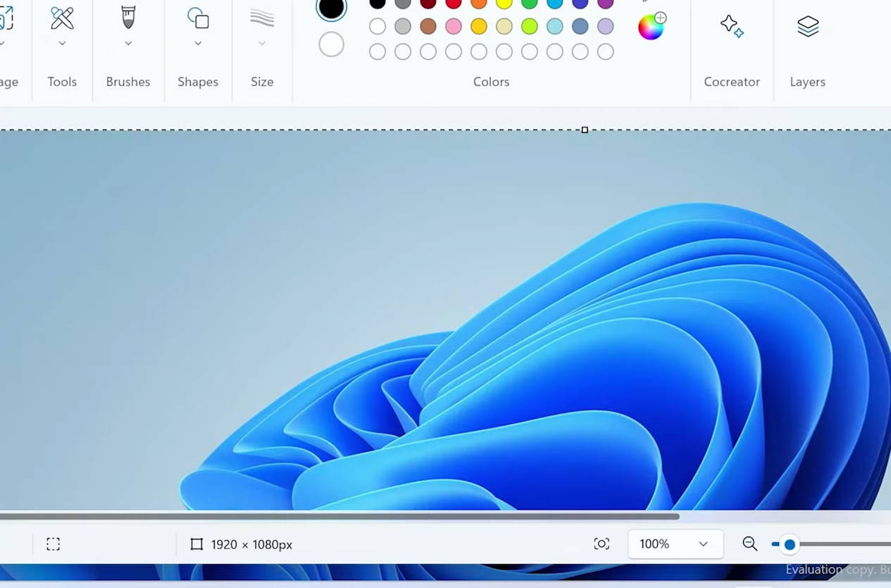Click the Colors section label
This screenshot has height=588, width=891.
click(x=491, y=82)
